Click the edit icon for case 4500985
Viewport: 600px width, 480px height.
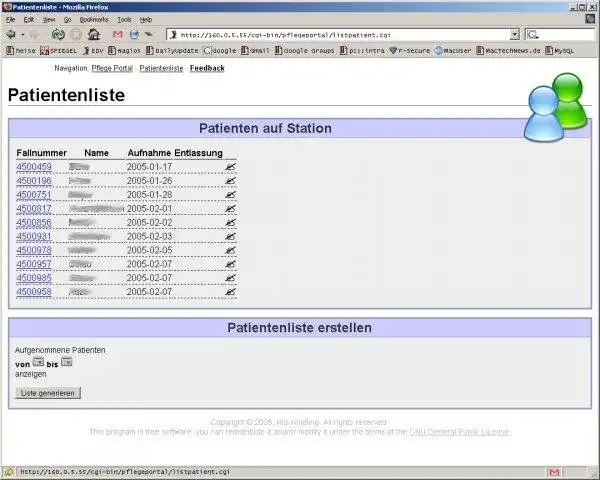(x=230, y=278)
